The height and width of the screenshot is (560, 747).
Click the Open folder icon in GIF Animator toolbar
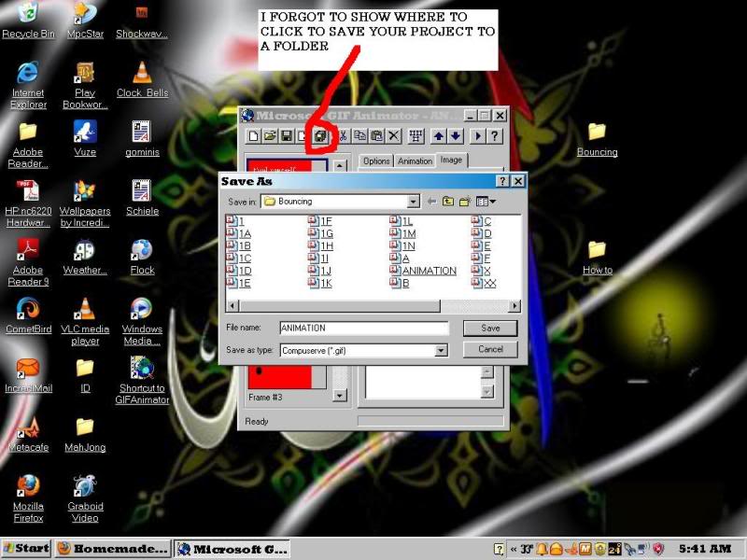(x=270, y=136)
